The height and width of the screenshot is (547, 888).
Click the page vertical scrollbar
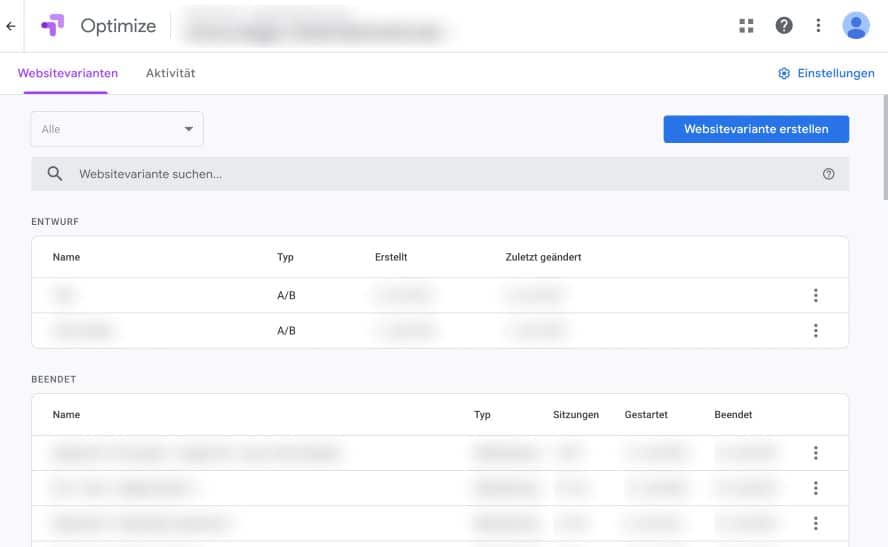(885, 147)
